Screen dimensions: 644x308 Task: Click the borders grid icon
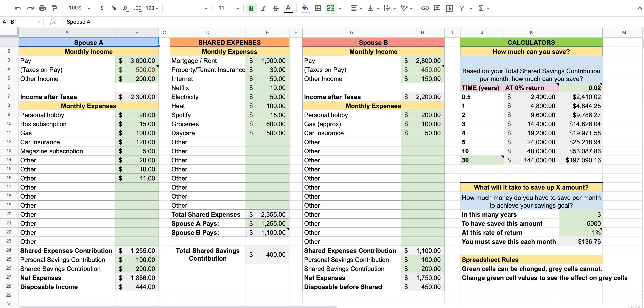tap(318, 8)
